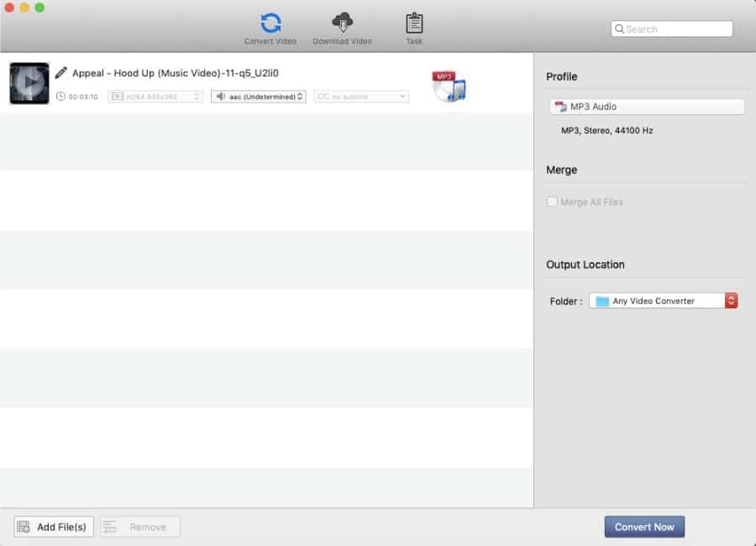756x546 pixels.
Task: Click the green maximize window button
Action: click(x=40, y=8)
